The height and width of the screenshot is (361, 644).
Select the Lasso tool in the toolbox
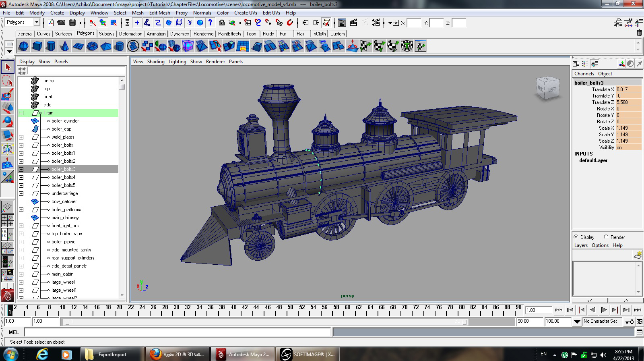tap(8, 81)
